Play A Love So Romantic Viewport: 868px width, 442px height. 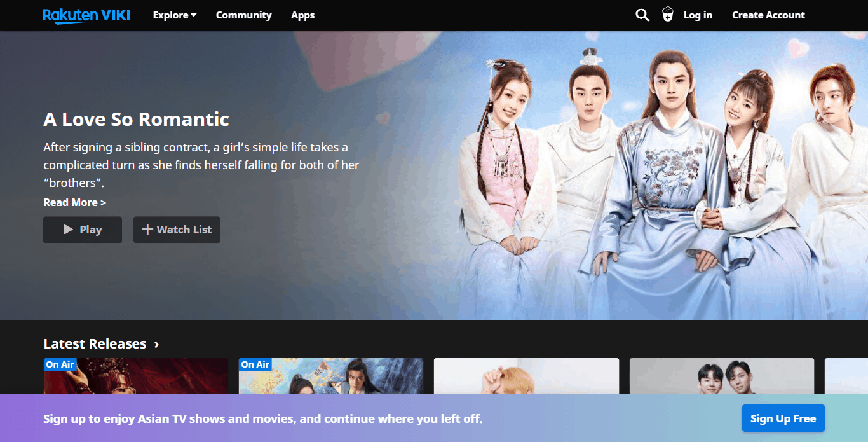83,230
